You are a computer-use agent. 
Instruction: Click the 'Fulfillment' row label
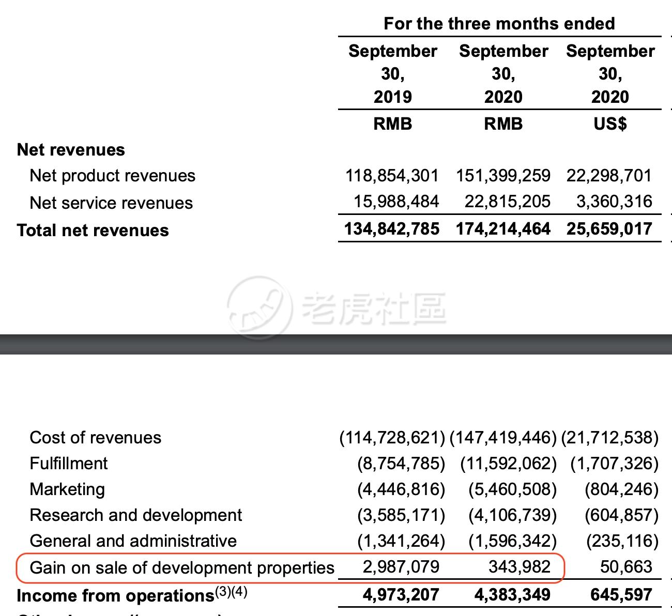click(69, 464)
